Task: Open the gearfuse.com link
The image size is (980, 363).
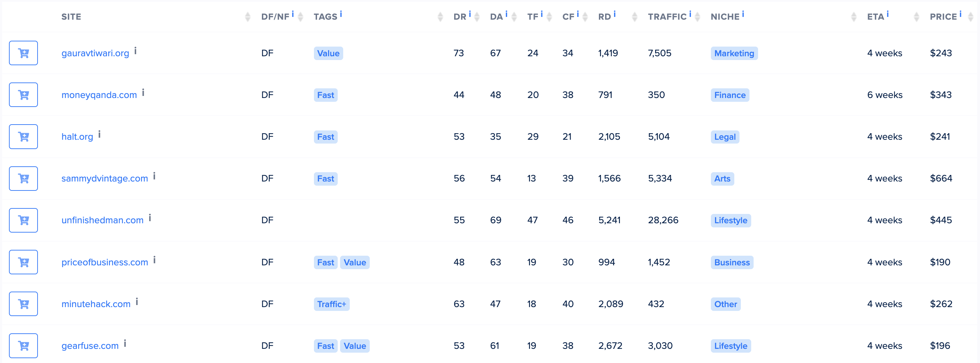Action: click(90, 345)
